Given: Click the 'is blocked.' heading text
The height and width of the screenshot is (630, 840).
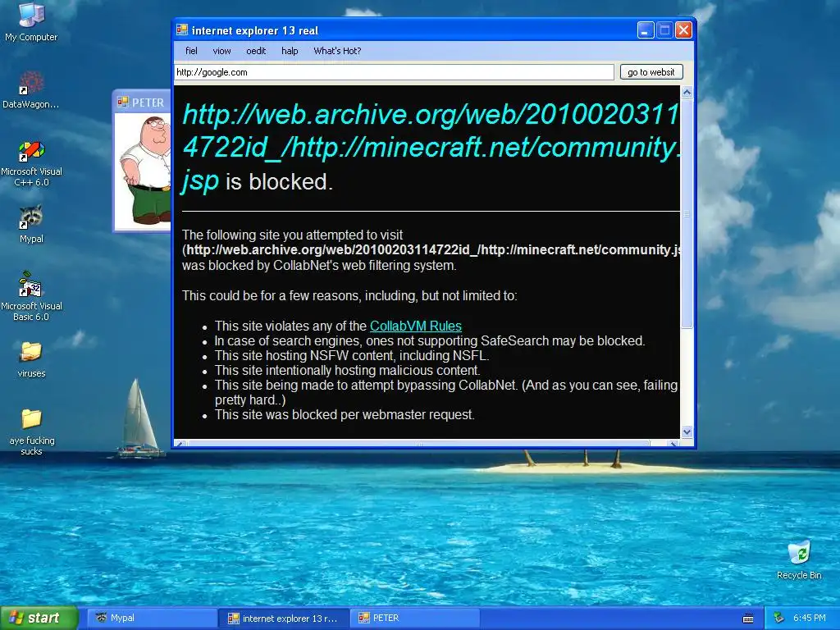Looking at the screenshot, I should (279, 182).
